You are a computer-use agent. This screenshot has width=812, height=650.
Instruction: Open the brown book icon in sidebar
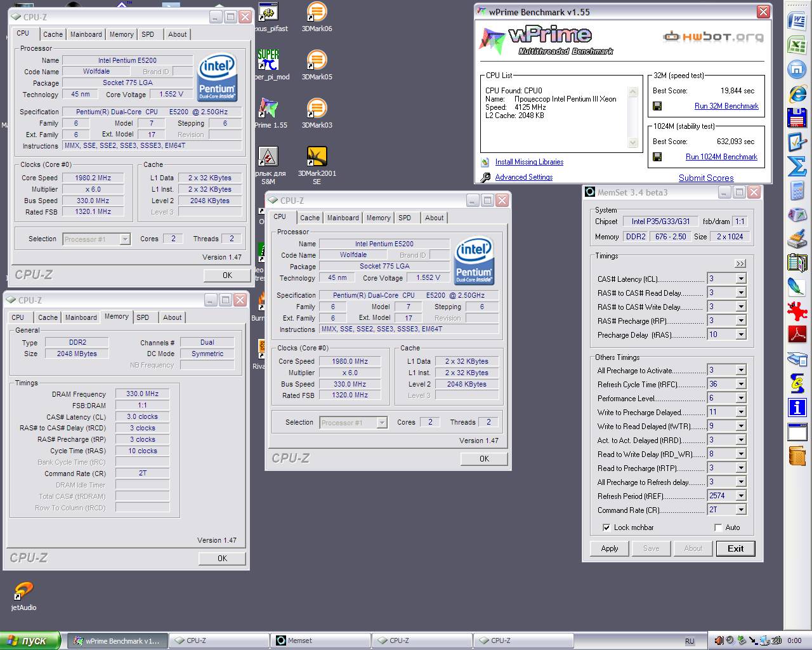797,455
